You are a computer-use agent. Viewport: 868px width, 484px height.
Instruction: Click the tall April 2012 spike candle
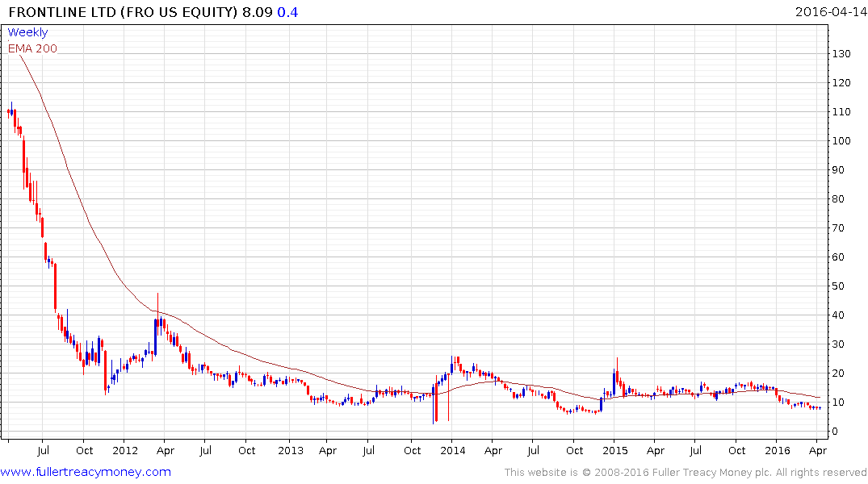coord(157,314)
